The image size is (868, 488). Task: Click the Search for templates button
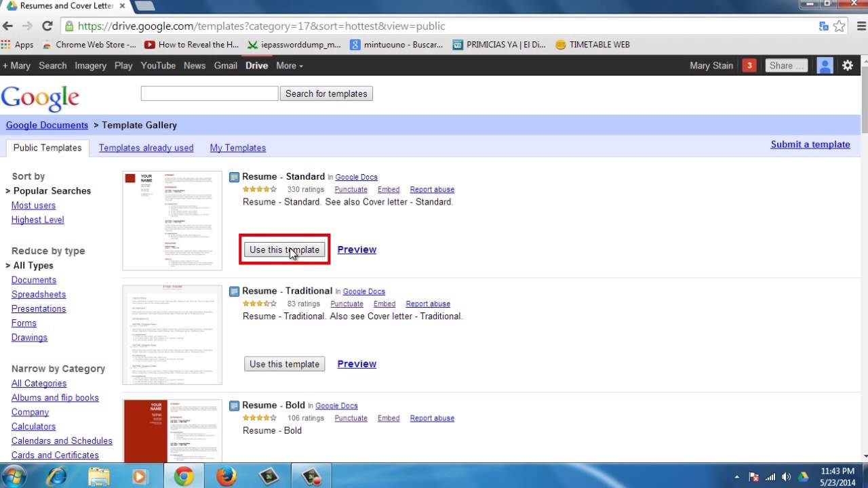coord(326,94)
